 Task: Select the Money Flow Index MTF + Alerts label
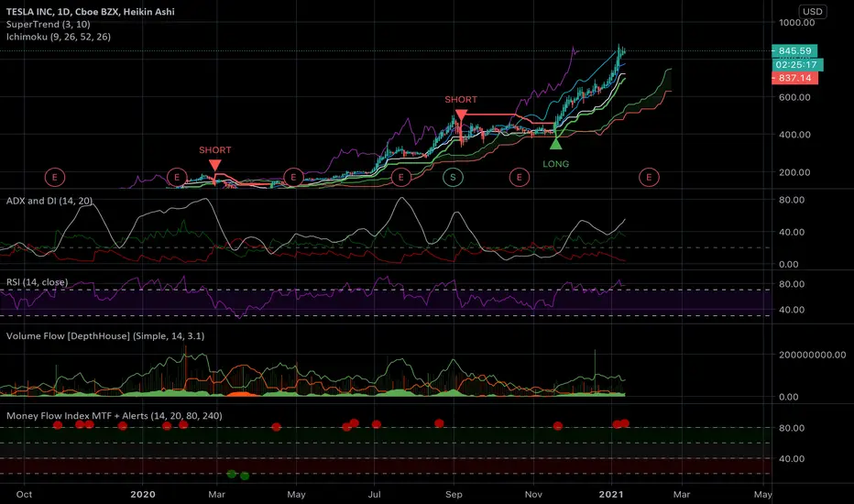point(114,416)
